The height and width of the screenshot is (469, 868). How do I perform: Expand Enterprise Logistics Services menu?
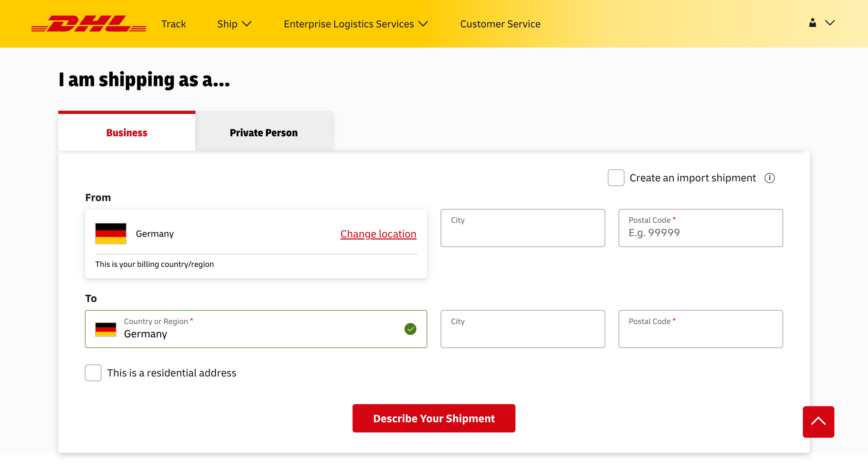click(x=356, y=24)
